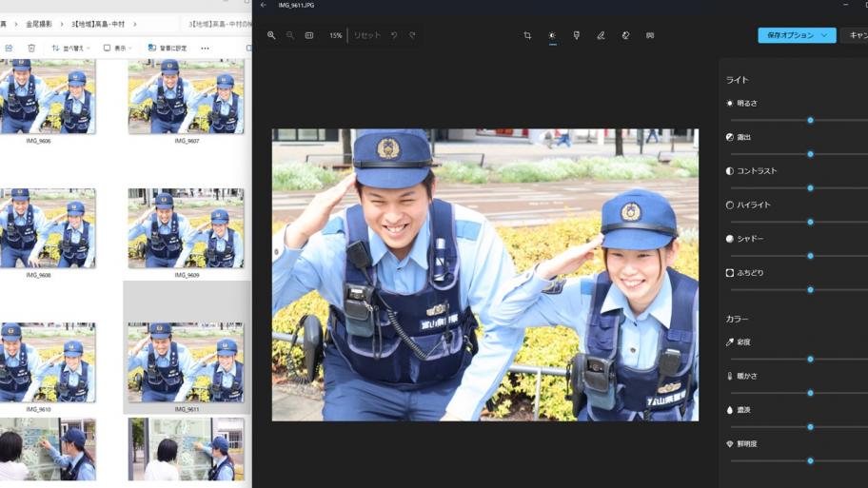Click the リセット button
Image resolution: width=868 pixels, height=488 pixels.
[367, 35]
